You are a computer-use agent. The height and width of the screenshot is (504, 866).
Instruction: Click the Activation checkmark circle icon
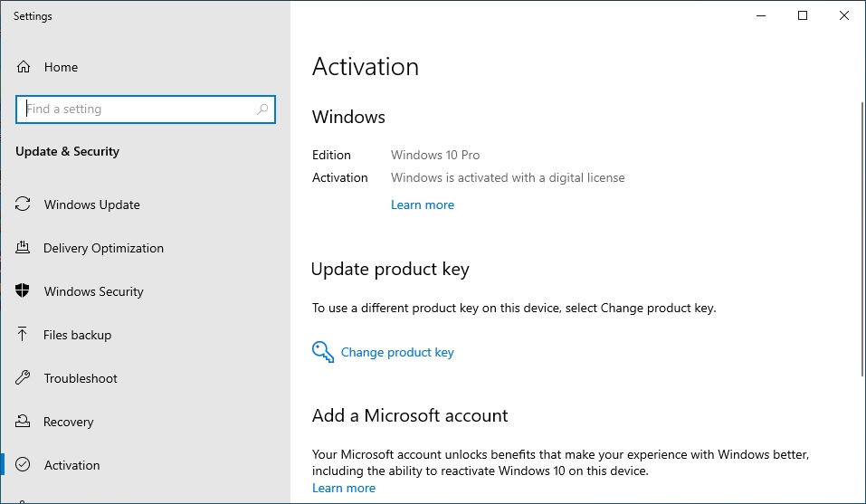point(24,465)
